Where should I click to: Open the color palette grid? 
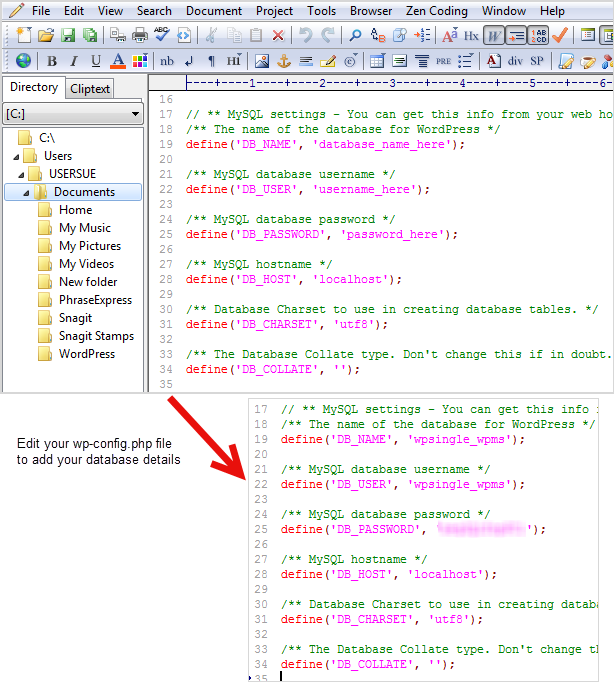(x=140, y=61)
